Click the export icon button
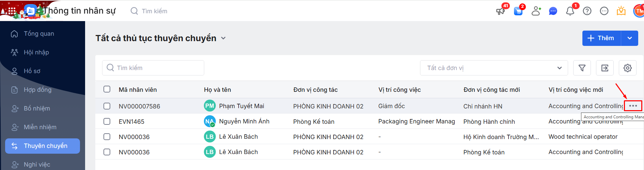 (x=605, y=68)
